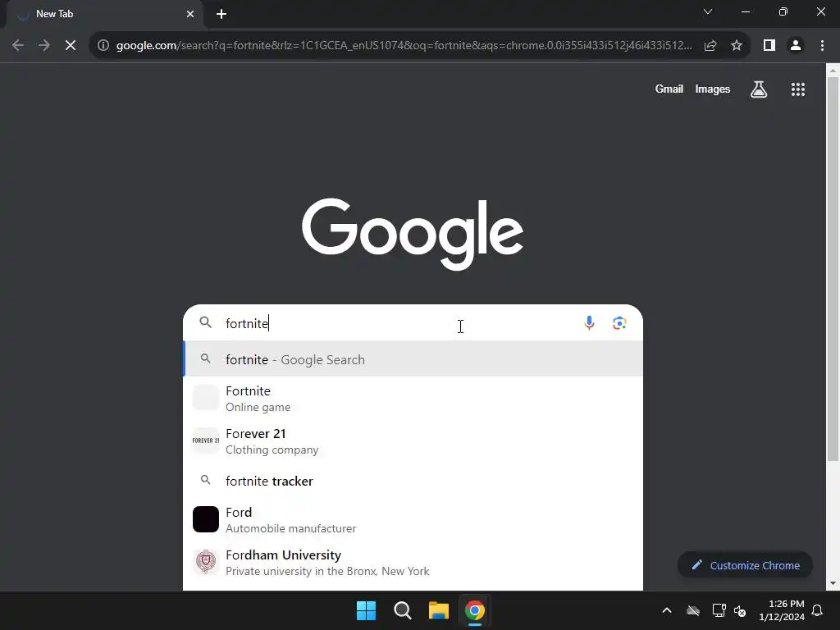Screen dimensions: 840x630
Task: Open Windows taskbar search
Action: (402, 610)
